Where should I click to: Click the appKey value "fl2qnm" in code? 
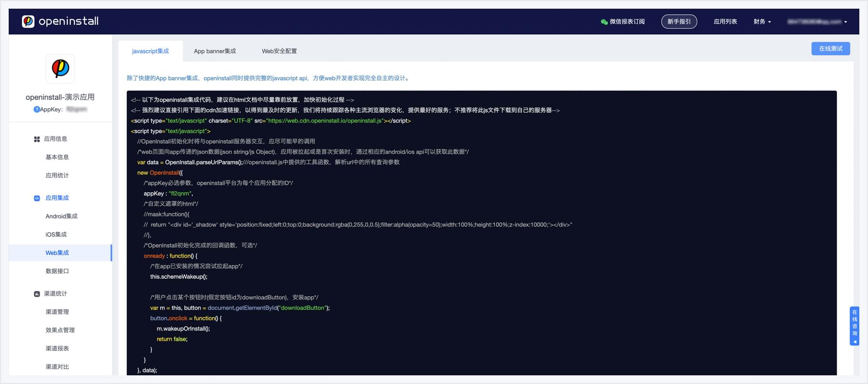pyautogui.click(x=180, y=194)
